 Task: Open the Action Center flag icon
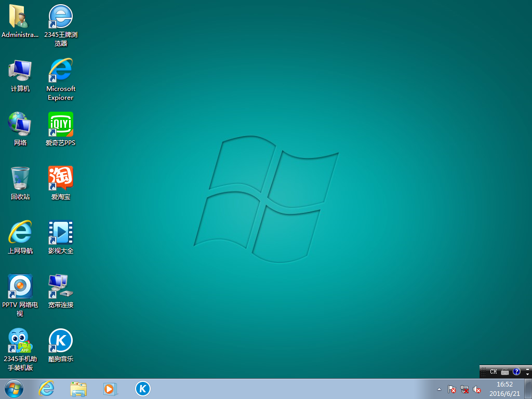coord(451,389)
